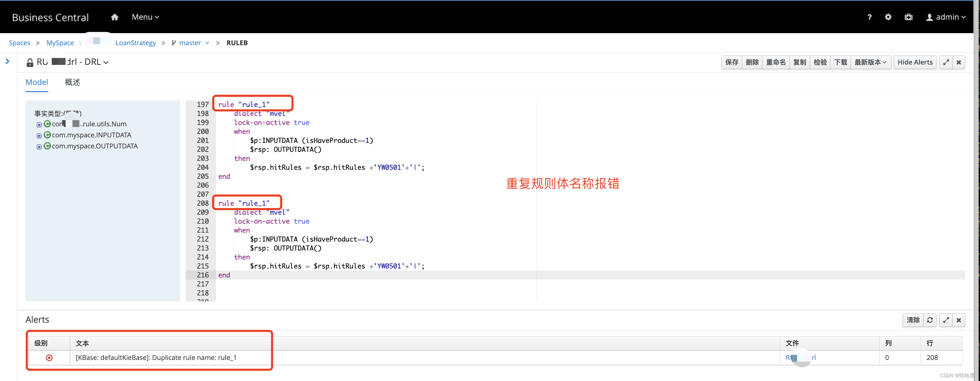Open the help question mark icon
Screen dimensions: 980x381
pyautogui.click(x=869, y=17)
